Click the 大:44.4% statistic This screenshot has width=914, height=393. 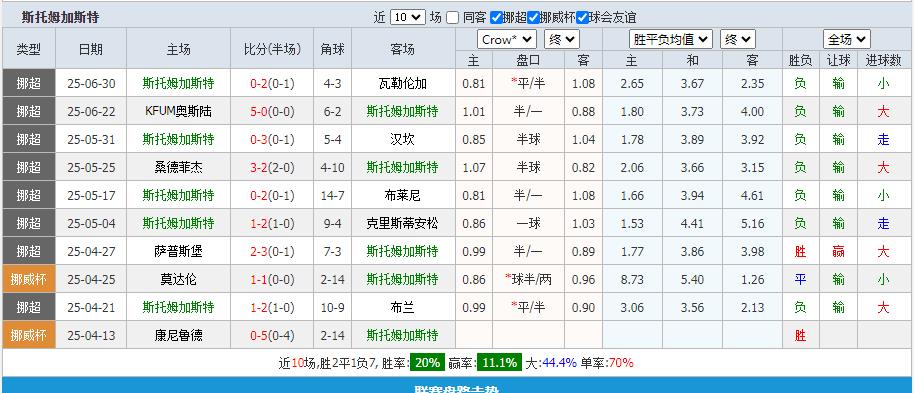551,363
